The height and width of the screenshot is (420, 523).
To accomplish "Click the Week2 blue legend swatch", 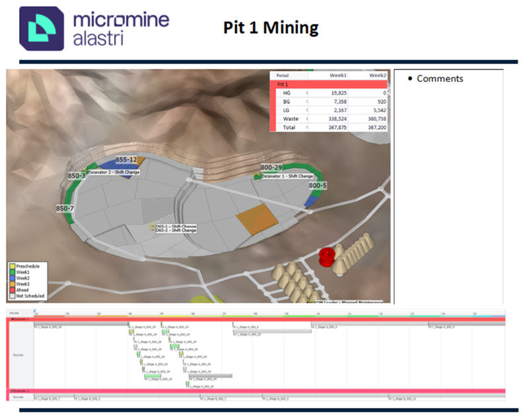I will pos(13,278).
